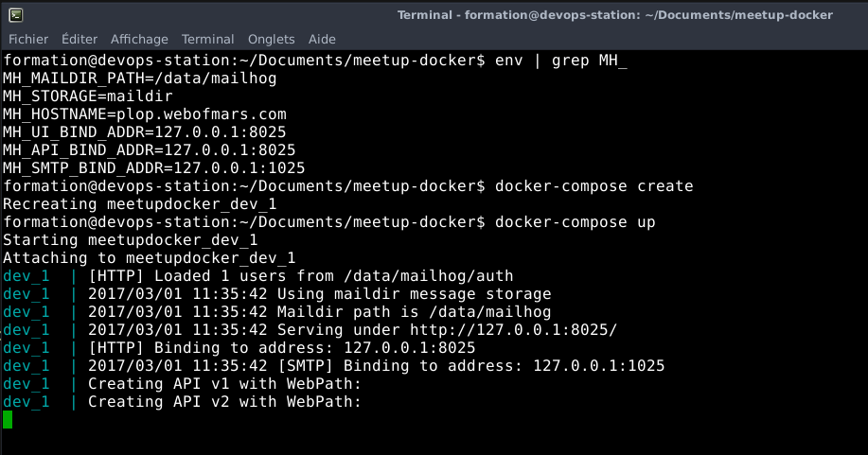Click the green terminal cursor block
The height and width of the screenshot is (455, 868).
click(8, 419)
